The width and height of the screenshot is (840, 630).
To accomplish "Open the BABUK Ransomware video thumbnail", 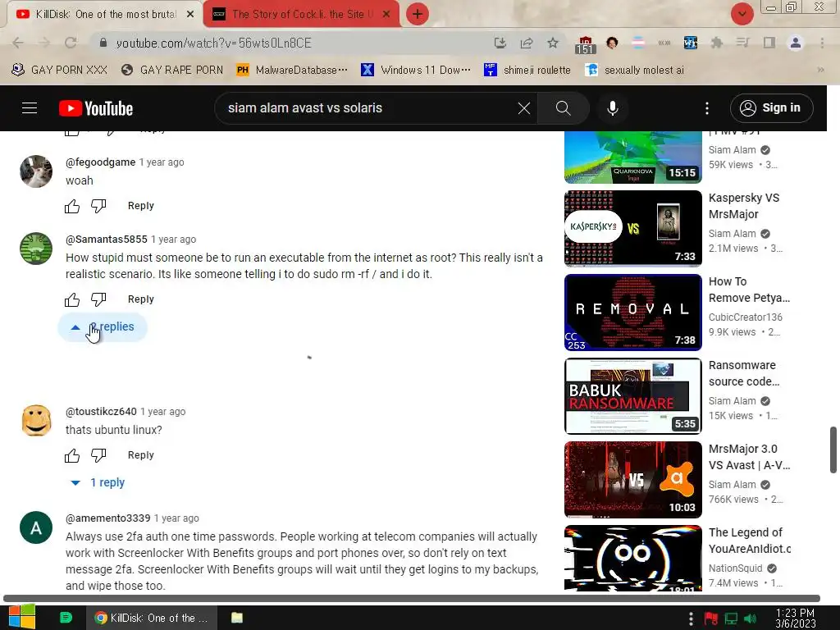I will [x=632, y=396].
